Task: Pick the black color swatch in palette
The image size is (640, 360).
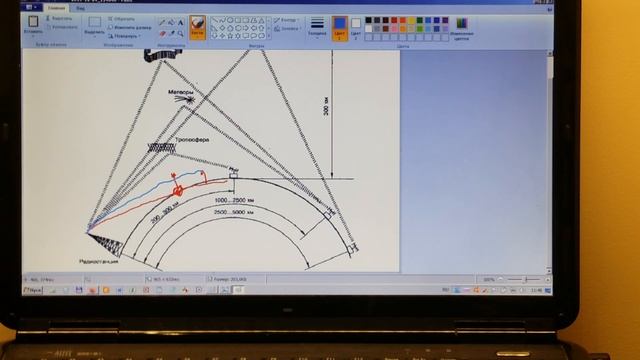Action: click(368, 20)
